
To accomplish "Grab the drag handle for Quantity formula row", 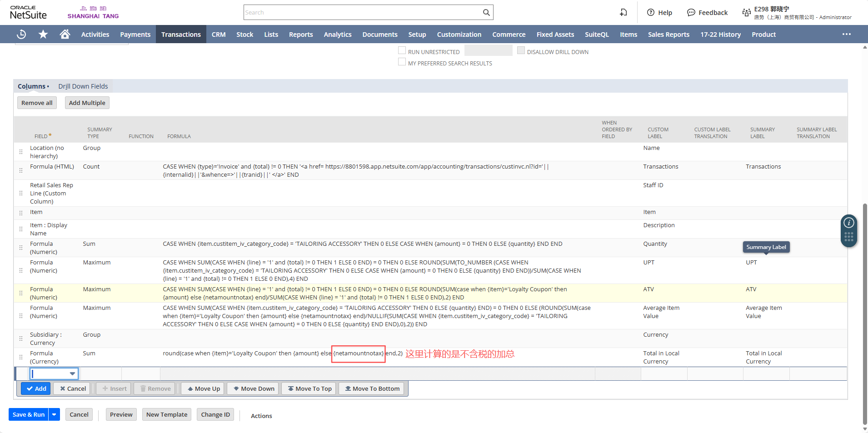I will (21, 248).
